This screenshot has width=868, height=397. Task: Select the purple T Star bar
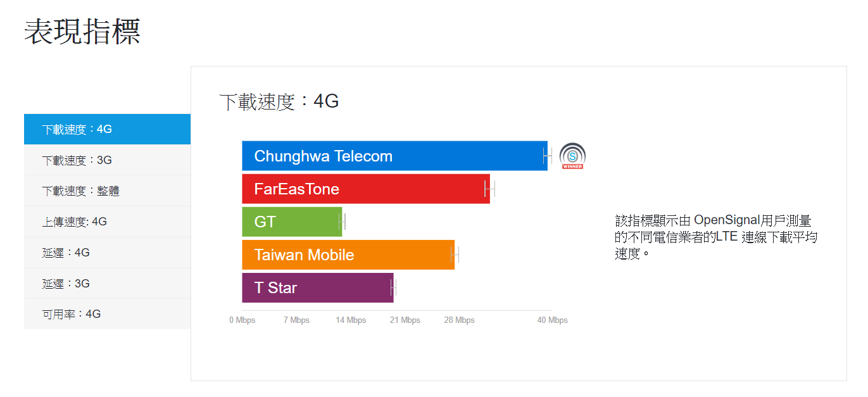[x=317, y=287]
